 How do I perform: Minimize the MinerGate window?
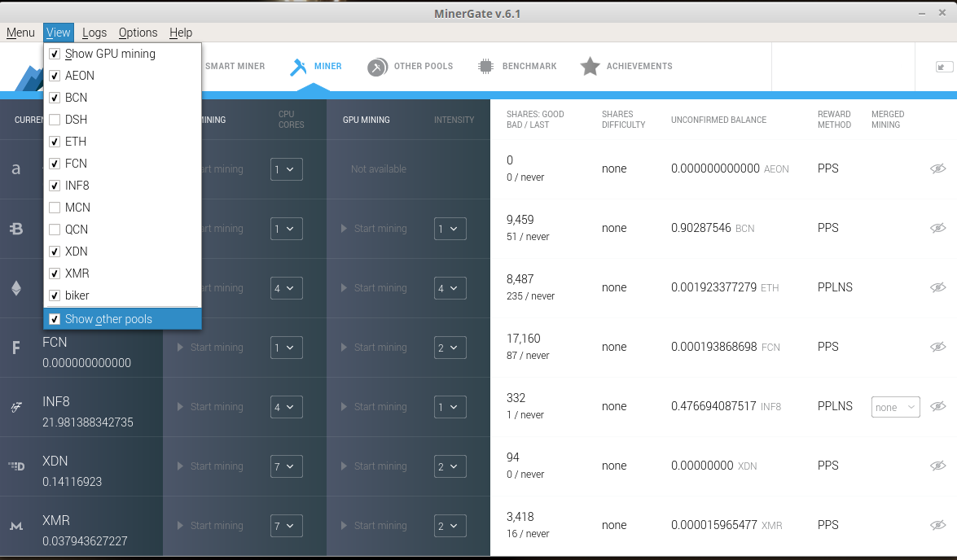pyautogui.click(x=922, y=13)
